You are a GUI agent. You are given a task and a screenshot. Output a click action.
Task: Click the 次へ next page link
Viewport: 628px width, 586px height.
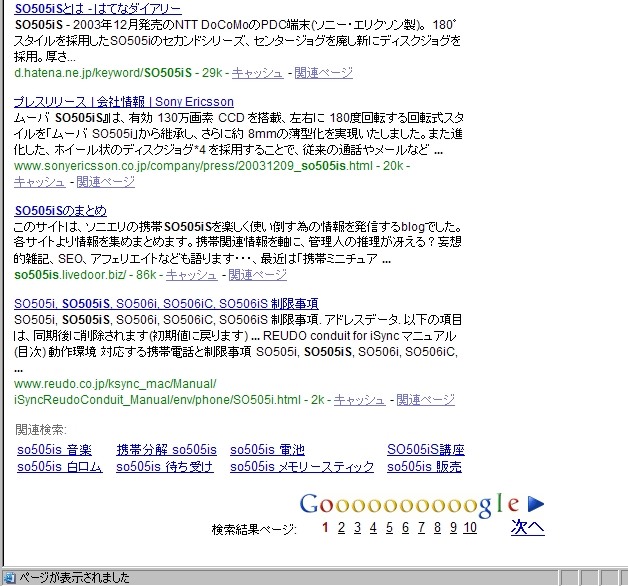[x=527, y=527]
